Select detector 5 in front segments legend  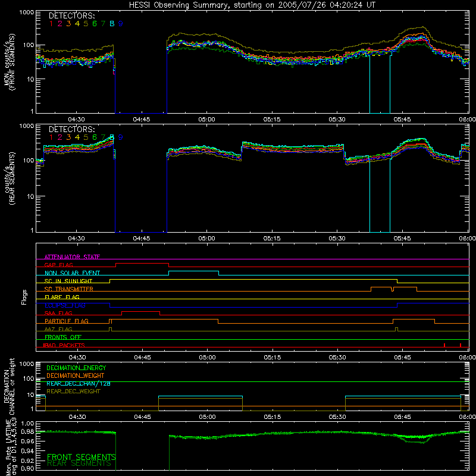[x=86, y=24]
